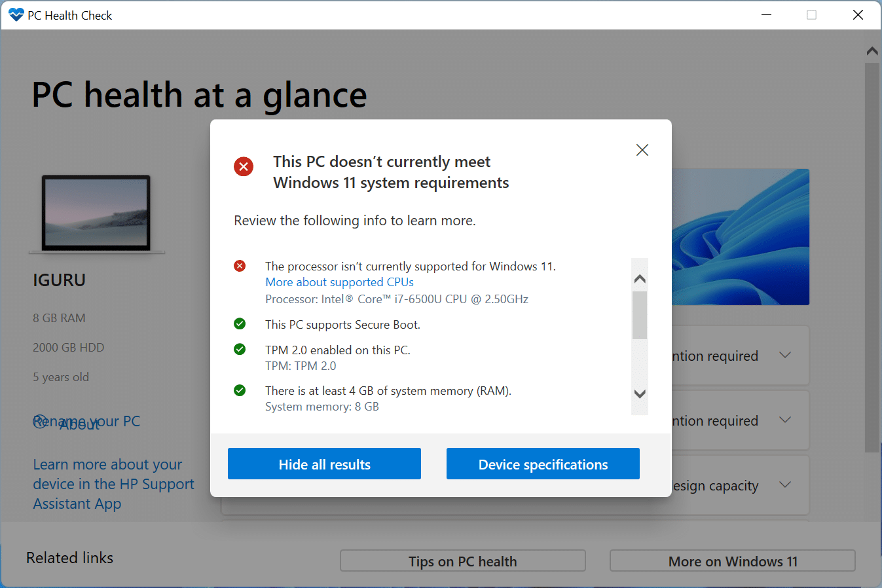This screenshot has height=588, width=882.
Task: Click the '5 years old' text
Action: pyautogui.click(x=61, y=377)
